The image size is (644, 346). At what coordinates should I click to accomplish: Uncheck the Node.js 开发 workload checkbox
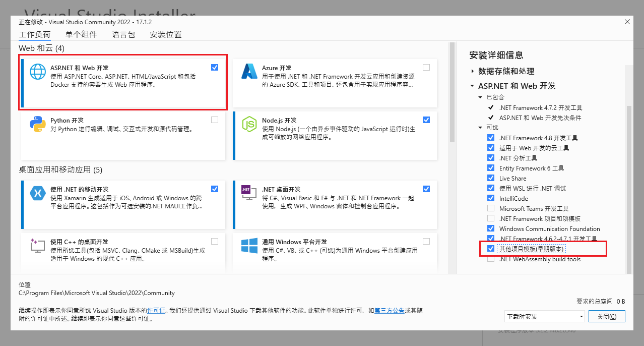pos(427,120)
